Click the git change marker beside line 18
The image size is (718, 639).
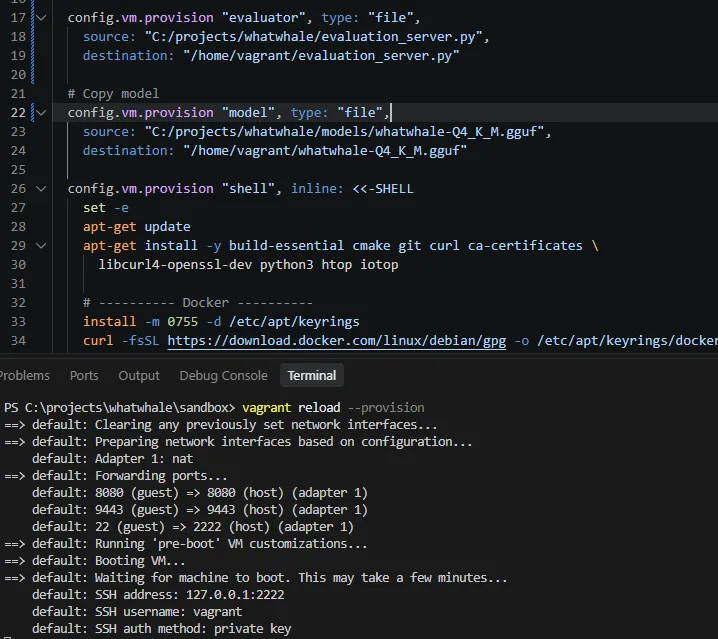[33, 37]
